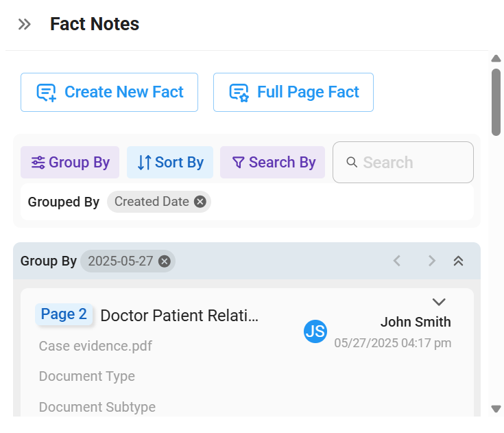Click the Page 2 badge
Viewport: 504px width, 433px height.
pyautogui.click(x=64, y=314)
